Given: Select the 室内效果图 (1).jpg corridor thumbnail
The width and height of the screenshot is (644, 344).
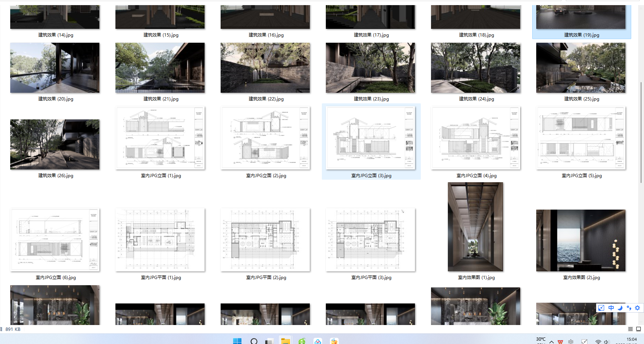Looking at the screenshot, I should pos(475,227).
